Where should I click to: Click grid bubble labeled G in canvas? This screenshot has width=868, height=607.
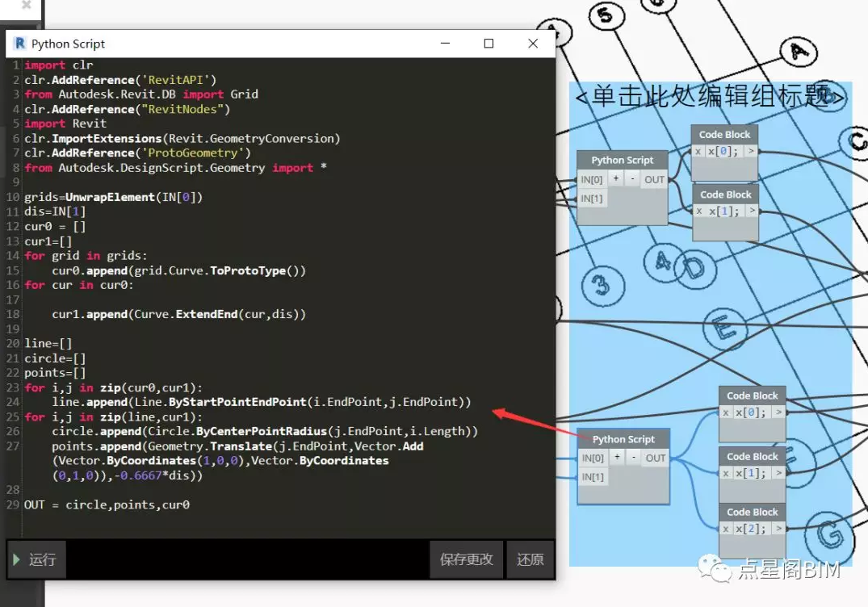[828, 535]
